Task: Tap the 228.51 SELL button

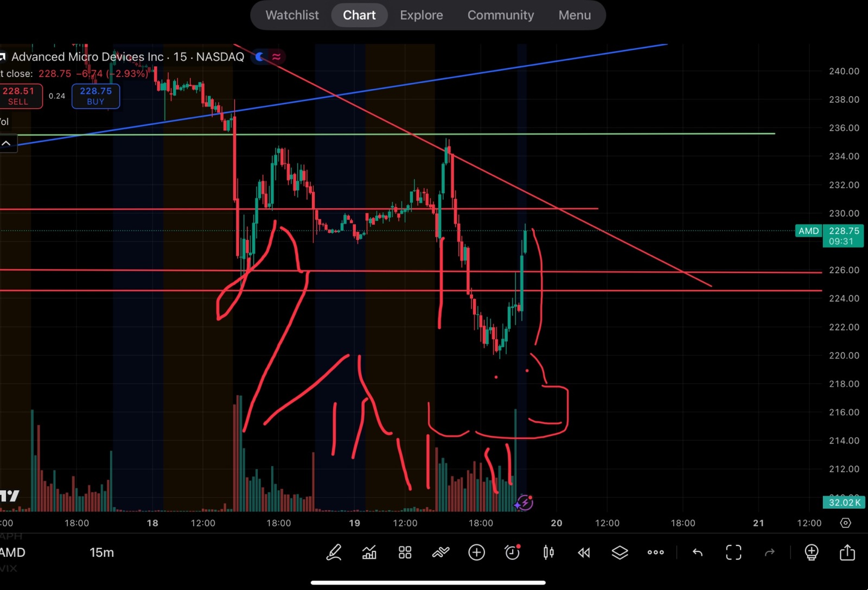Action: pos(20,96)
